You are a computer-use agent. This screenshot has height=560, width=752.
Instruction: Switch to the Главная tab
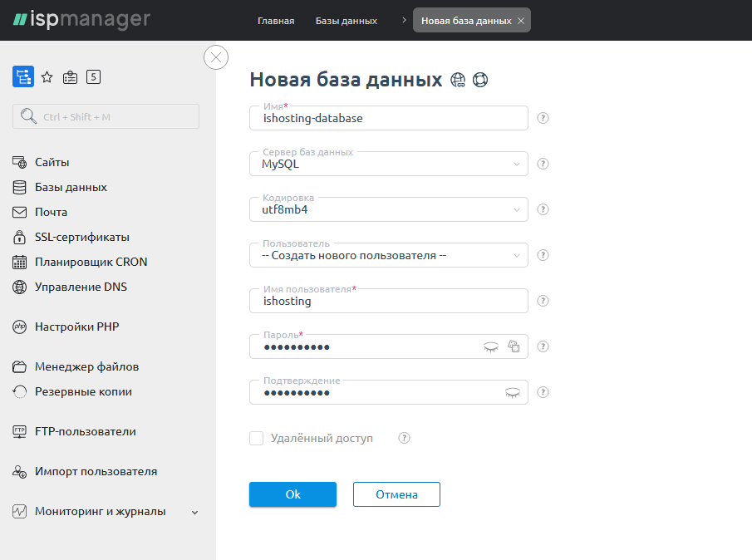tap(276, 21)
